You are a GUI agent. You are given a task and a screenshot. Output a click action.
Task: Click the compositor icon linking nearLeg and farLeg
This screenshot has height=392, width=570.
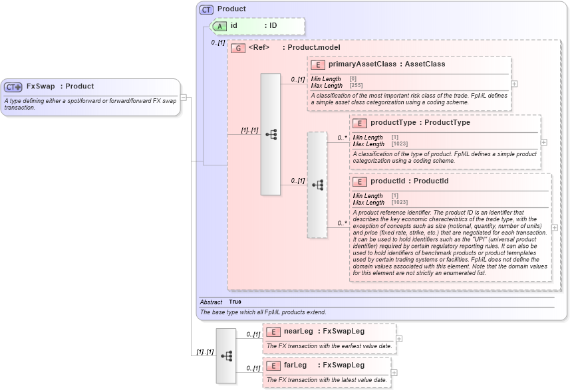coord(225,355)
